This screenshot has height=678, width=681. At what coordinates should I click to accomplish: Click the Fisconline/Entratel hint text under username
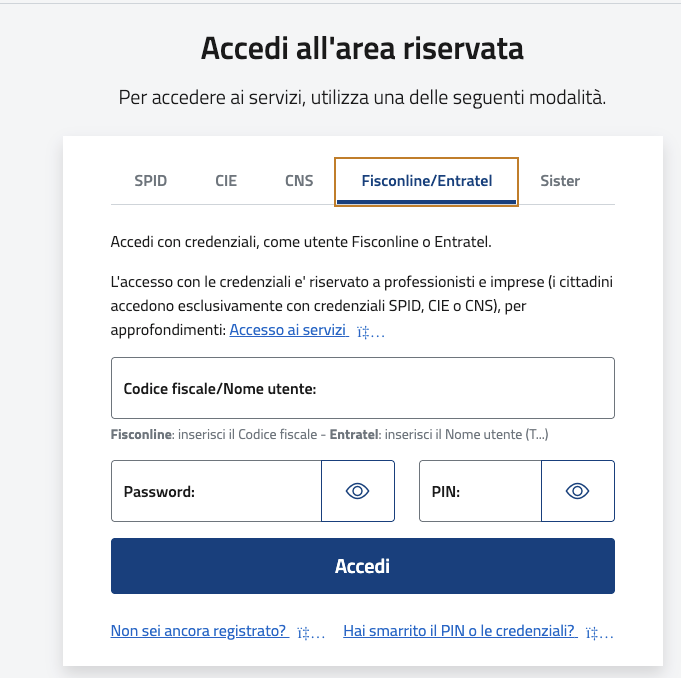[329, 434]
